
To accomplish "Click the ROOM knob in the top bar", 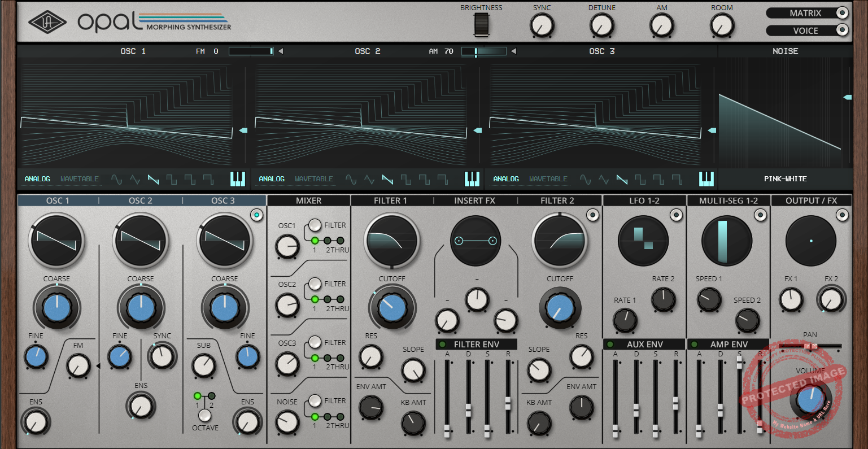I will tap(722, 25).
